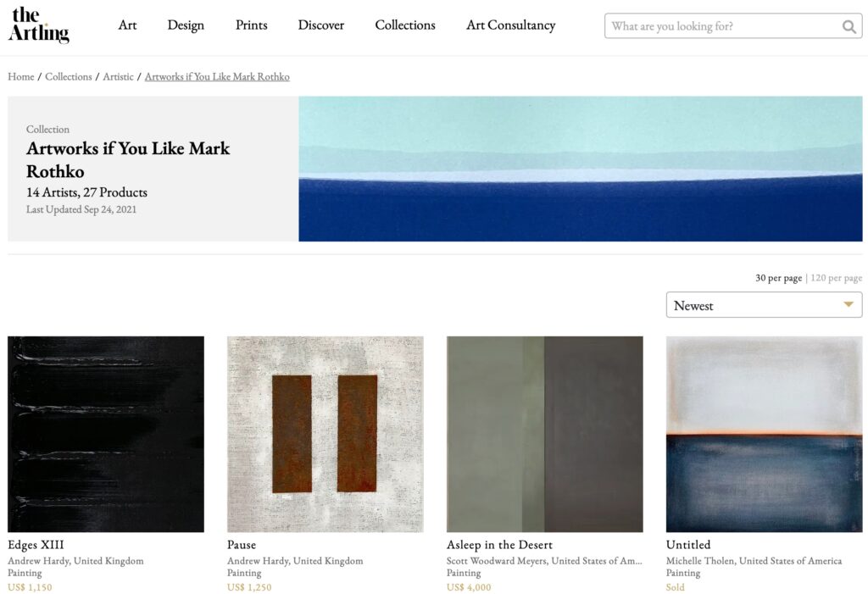Click the 'US$ 4,000' price

coord(469,587)
